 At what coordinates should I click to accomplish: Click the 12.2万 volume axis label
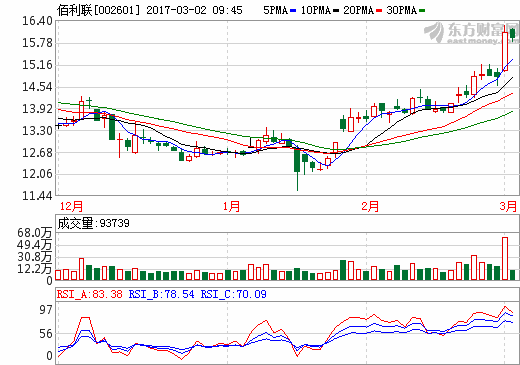(35, 269)
